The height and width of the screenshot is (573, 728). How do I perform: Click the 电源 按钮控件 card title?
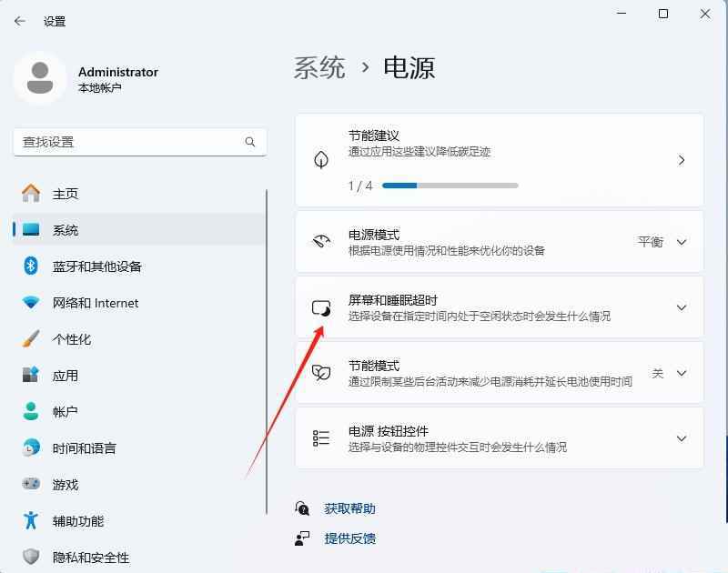[389, 431]
